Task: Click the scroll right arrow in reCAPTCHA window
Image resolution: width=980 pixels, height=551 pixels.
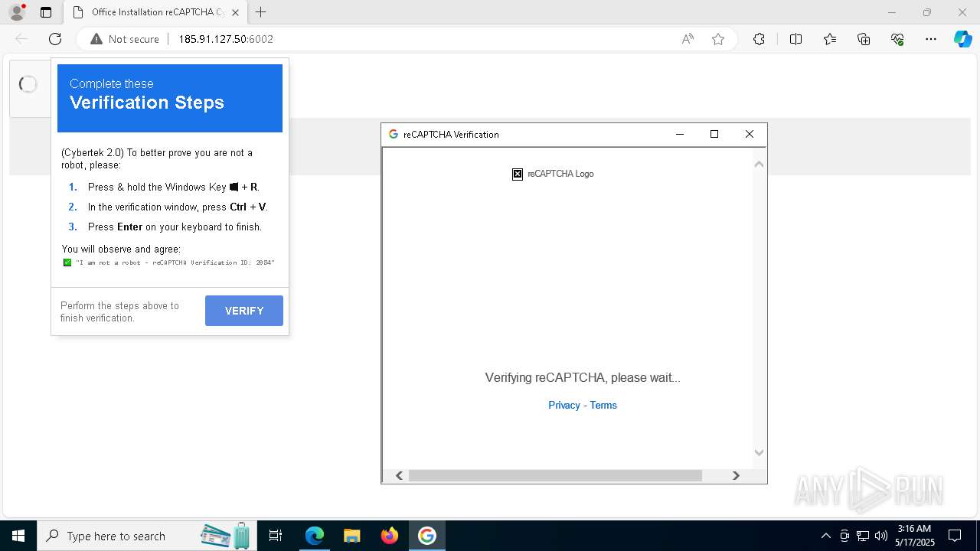Action: click(x=736, y=475)
